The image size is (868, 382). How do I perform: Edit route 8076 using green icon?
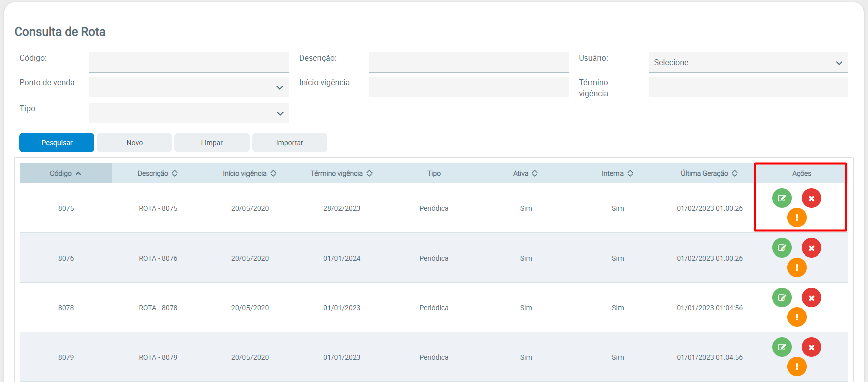coord(782,248)
